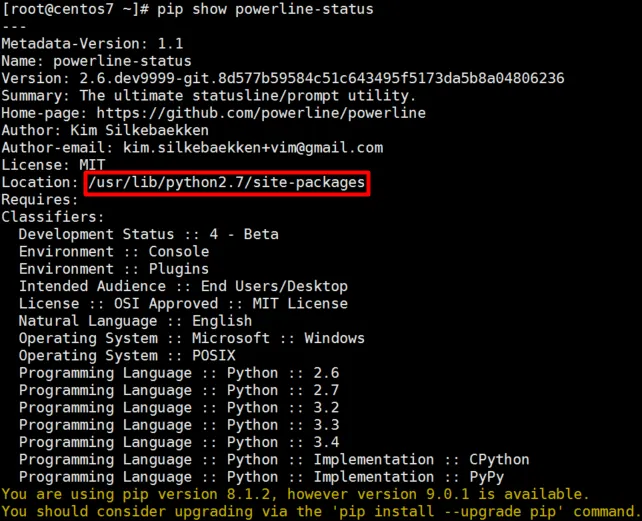Select the 'Metadata-Version: 1.1' line

(x=92, y=44)
